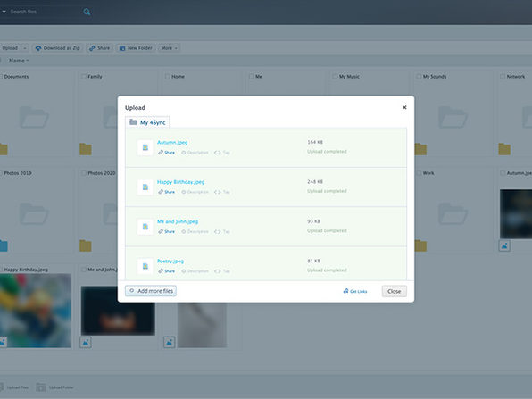Share the Me and John.jpeg upload
Image resolution: width=532 pixels, height=399 pixels.
click(166, 231)
